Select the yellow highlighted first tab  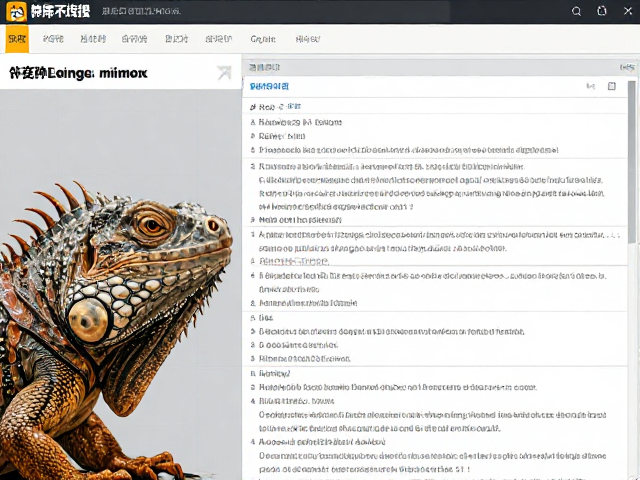[17, 39]
